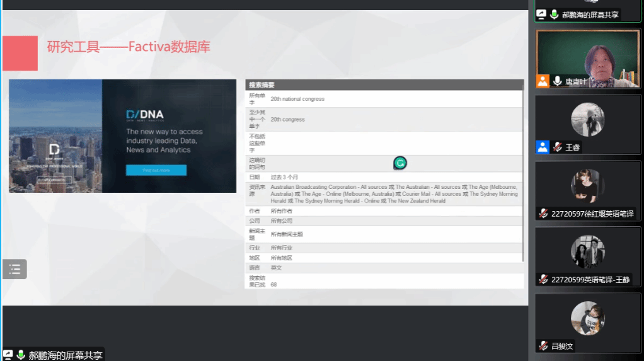Select 吕骏汶's participant avatar

[x=587, y=318]
